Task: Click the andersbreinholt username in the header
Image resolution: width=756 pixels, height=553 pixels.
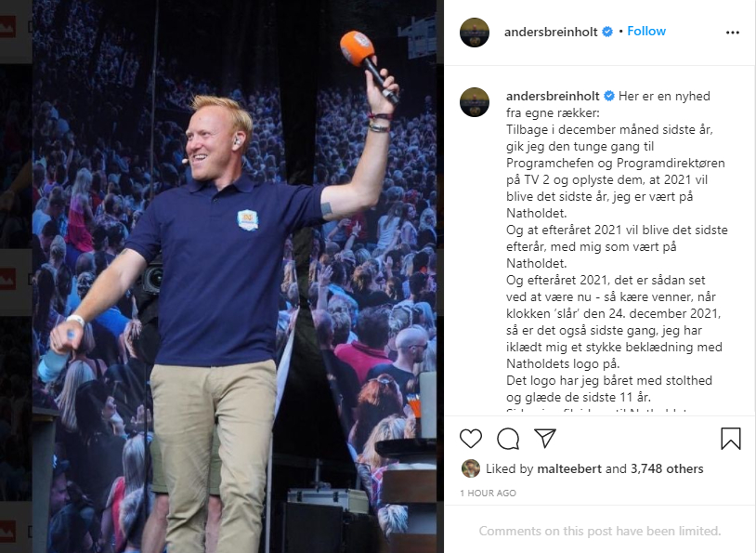Action: (551, 32)
